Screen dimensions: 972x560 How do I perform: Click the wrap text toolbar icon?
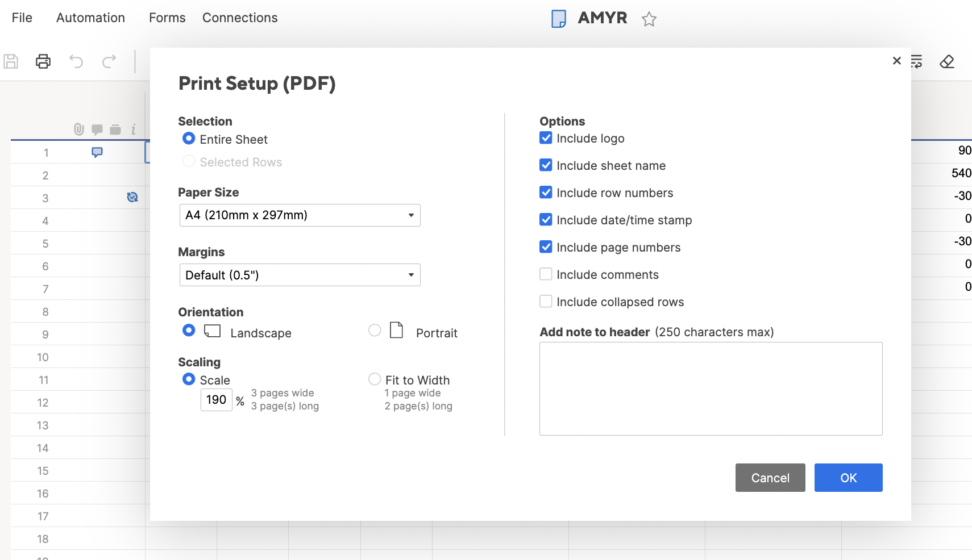tap(916, 61)
